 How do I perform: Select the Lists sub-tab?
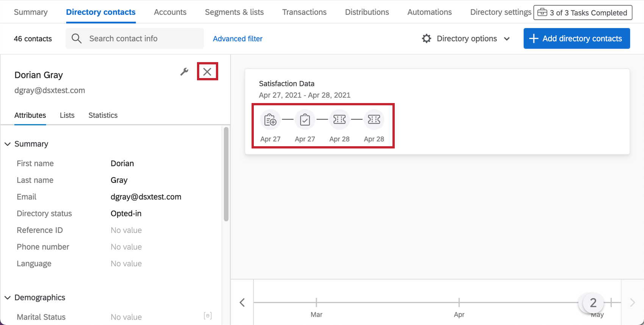point(67,115)
